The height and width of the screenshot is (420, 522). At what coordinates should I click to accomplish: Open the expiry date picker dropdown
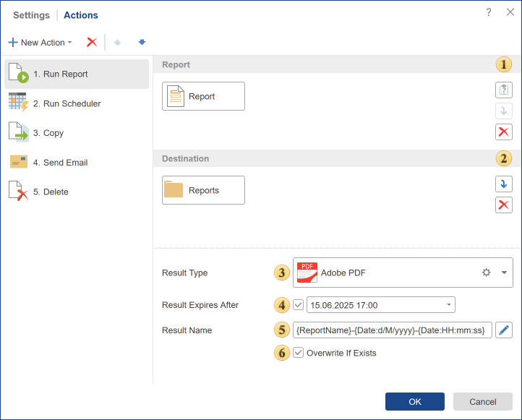point(448,305)
